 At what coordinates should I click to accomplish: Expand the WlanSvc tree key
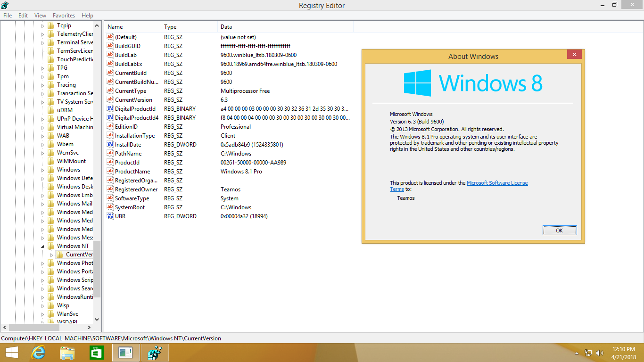coord(42,314)
